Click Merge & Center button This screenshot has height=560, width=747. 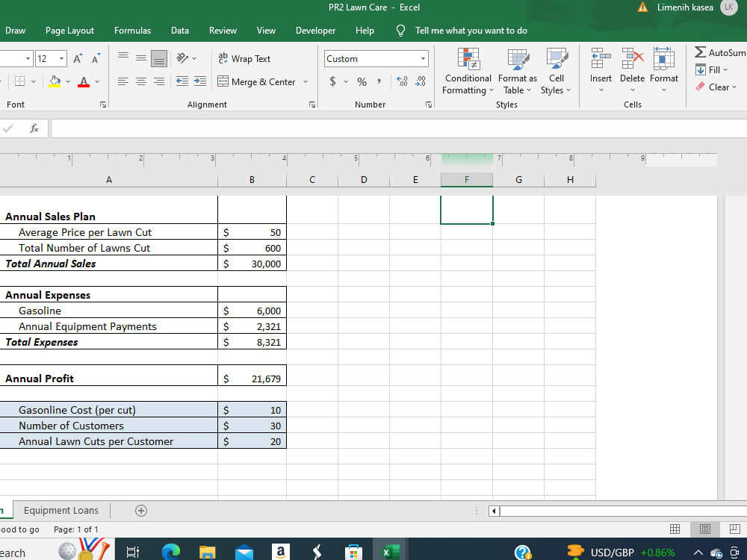[257, 82]
